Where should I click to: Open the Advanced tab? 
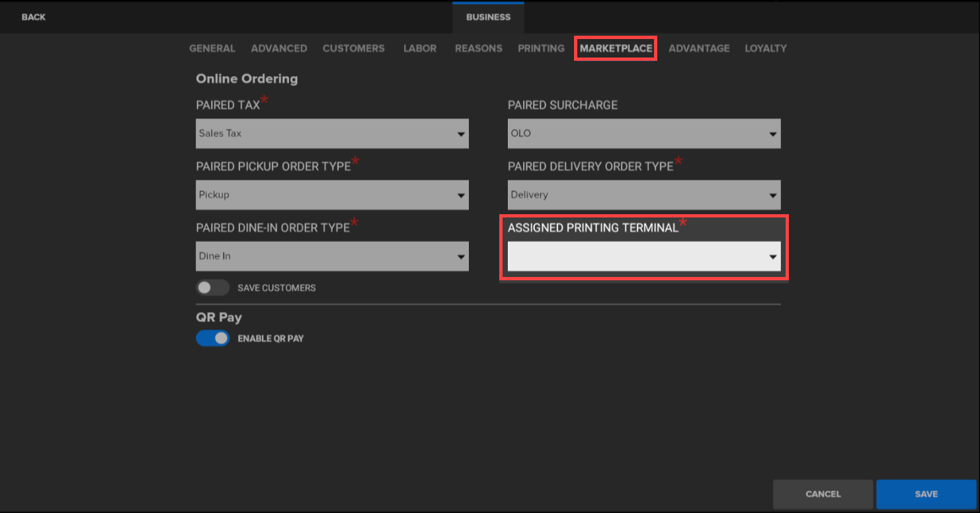click(x=278, y=48)
